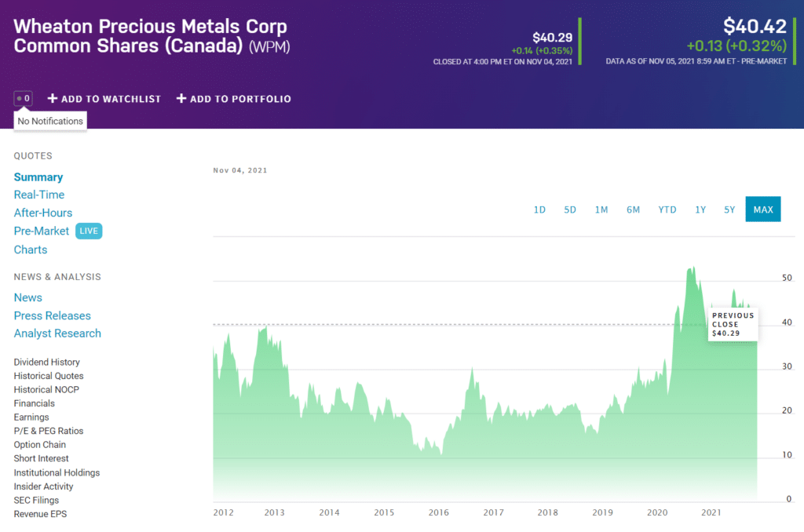Select the MAX chart range
This screenshot has height=532, width=804.
(763, 209)
